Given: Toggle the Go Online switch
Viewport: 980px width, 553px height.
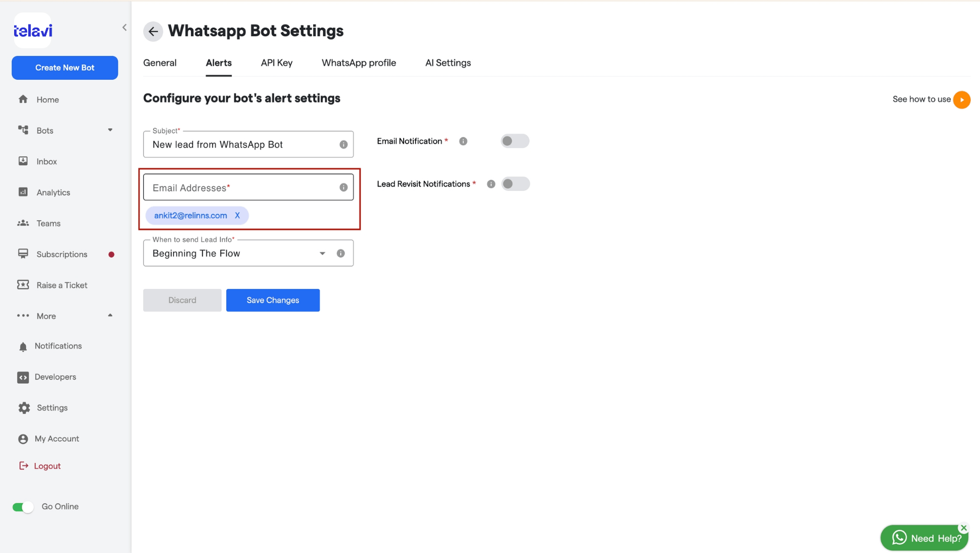Looking at the screenshot, I should [23, 507].
